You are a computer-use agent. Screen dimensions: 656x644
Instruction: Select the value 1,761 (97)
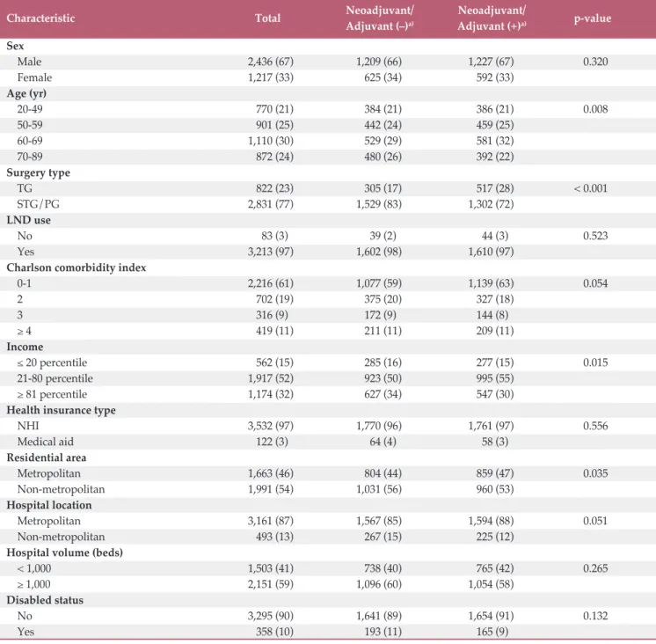(x=491, y=426)
